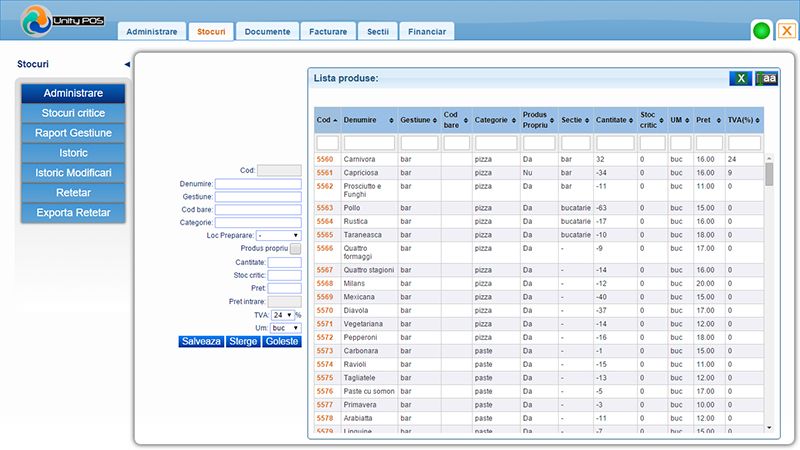Switch to the Facturare tab
Viewport: 800px width, 450px height.
point(329,32)
